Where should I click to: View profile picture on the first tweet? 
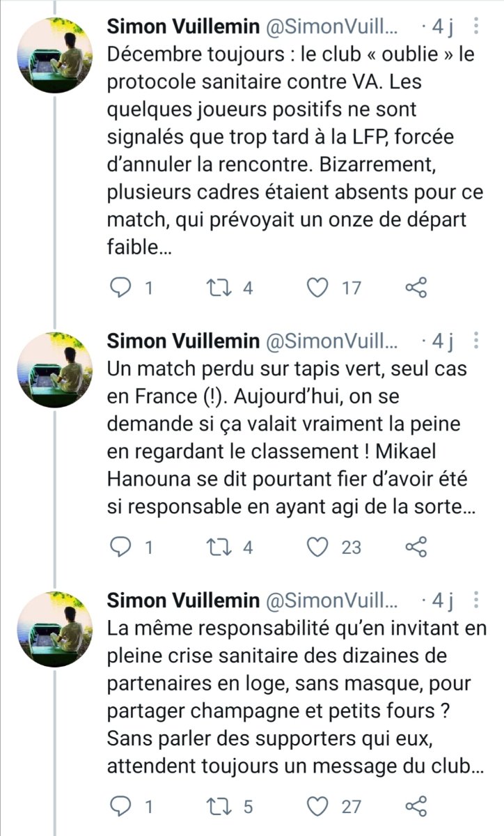[x=55, y=56]
